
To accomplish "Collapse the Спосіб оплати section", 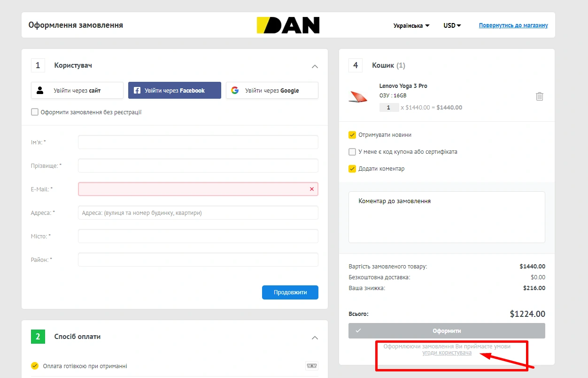I will point(315,338).
